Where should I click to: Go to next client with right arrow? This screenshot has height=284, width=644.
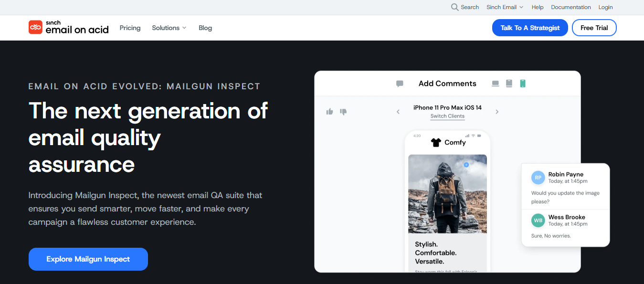497,112
